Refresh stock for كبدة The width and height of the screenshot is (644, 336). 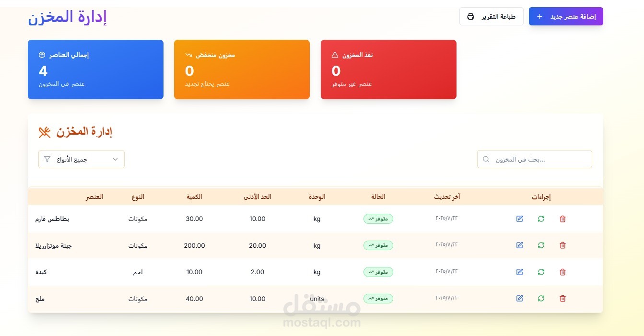(541, 272)
